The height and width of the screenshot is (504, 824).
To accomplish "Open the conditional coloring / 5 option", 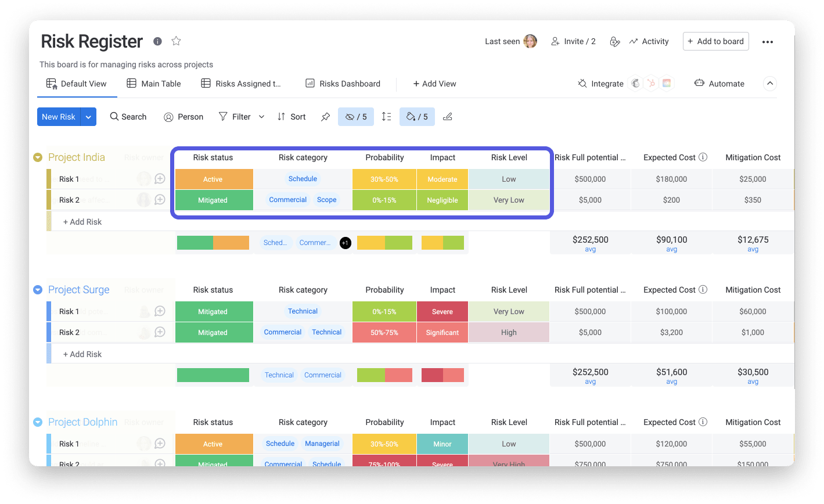I will pos(417,117).
